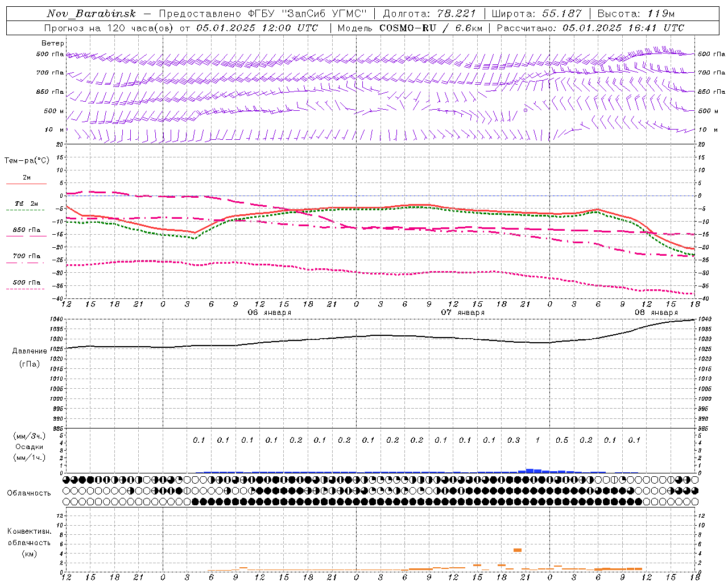This screenshot has height=582, width=728.
Task: Click the "2м" temperature legend entry
Action: pyautogui.click(x=27, y=178)
